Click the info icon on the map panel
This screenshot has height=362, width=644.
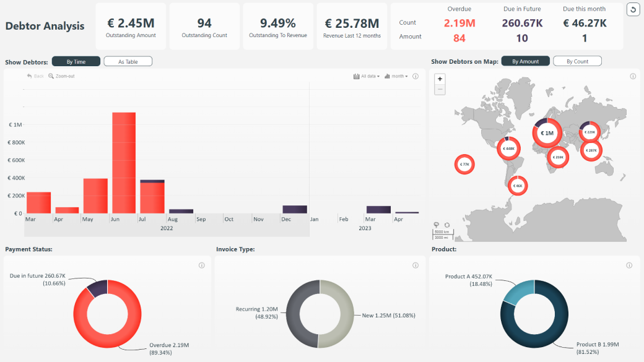(633, 76)
